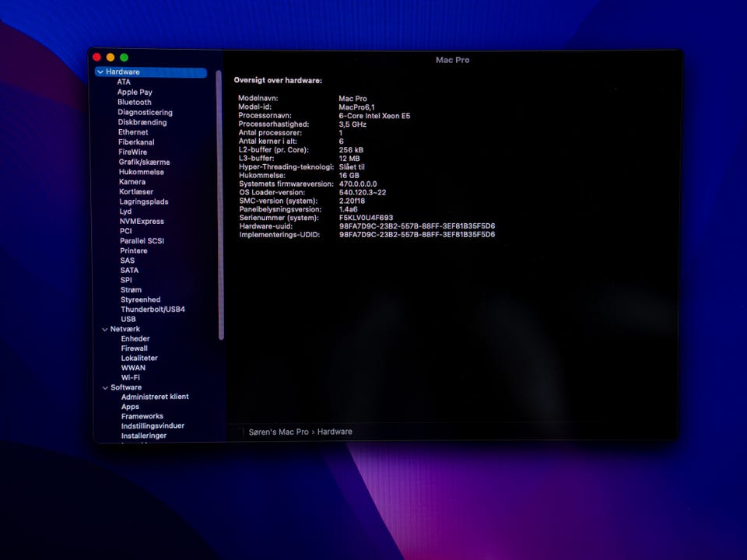Click the sidebar vertical scrollbar
The height and width of the screenshot is (560, 747).
click(219, 205)
